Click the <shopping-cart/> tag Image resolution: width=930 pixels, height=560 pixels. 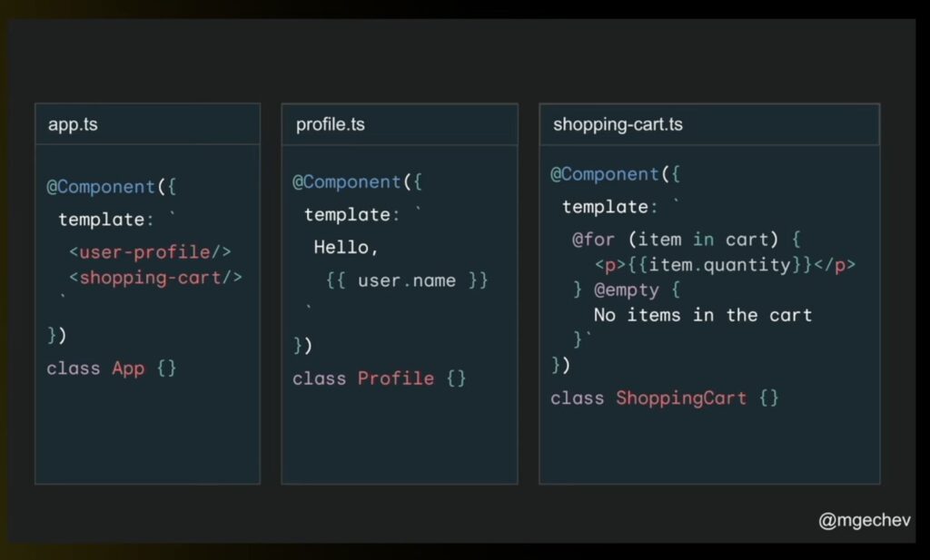[155, 278]
